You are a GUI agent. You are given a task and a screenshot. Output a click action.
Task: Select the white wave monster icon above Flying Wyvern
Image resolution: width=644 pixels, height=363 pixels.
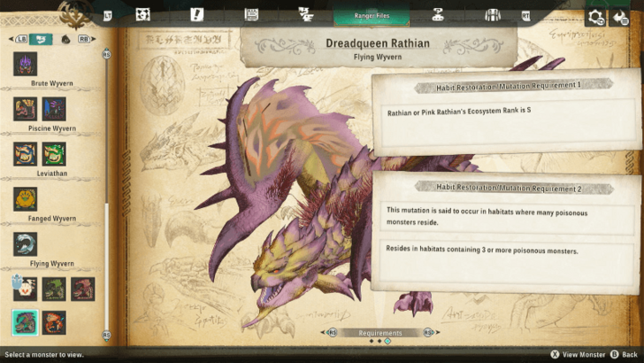[26, 244]
